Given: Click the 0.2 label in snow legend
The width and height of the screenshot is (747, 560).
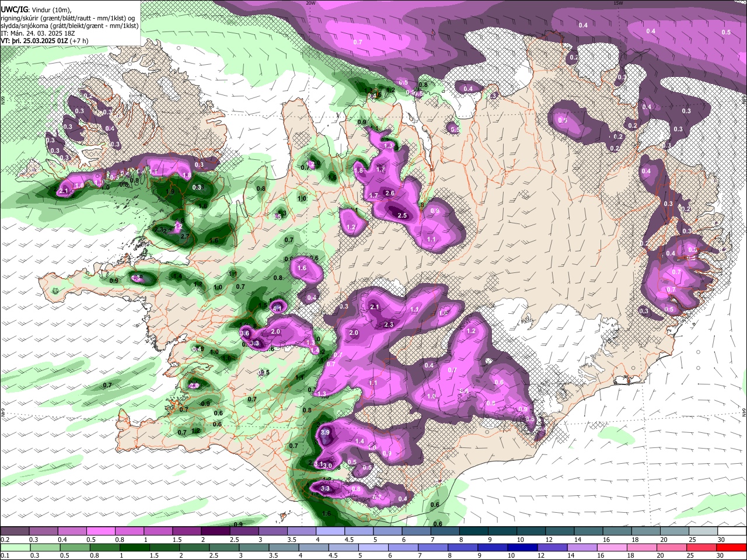Looking at the screenshot, I should coord(5,540).
